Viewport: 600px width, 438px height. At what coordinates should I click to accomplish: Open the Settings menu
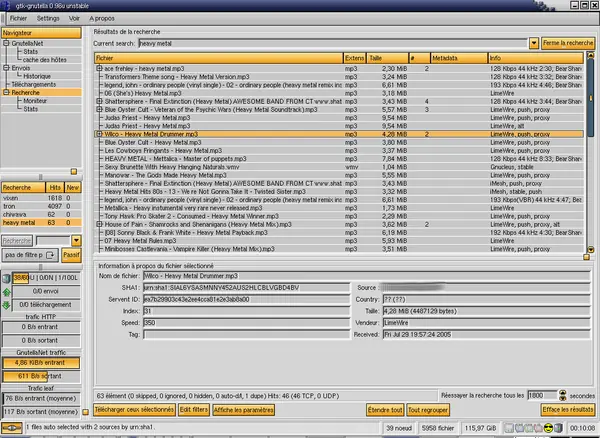click(46, 19)
